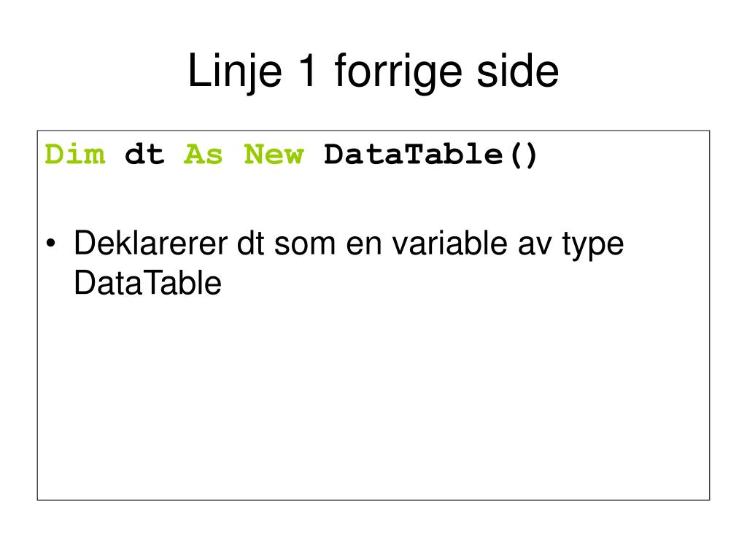Click the parentheses after DataTable in code

pyautogui.click(x=523, y=155)
